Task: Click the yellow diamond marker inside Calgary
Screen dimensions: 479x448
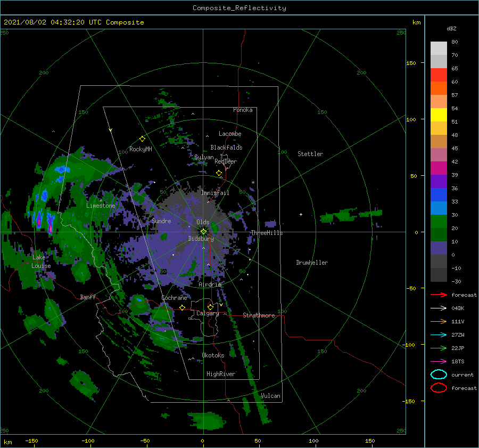Action: (x=210, y=307)
